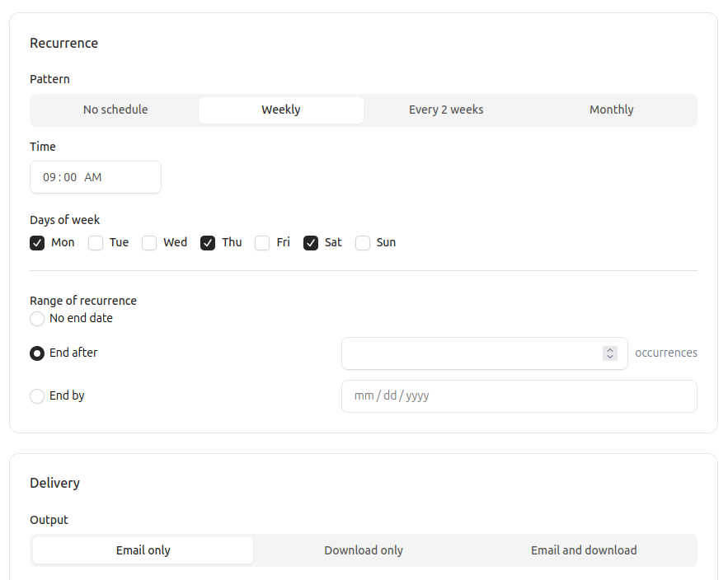The height and width of the screenshot is (580, 728).
Task: Check the Wed checkbox
Action: coord(149,242)
